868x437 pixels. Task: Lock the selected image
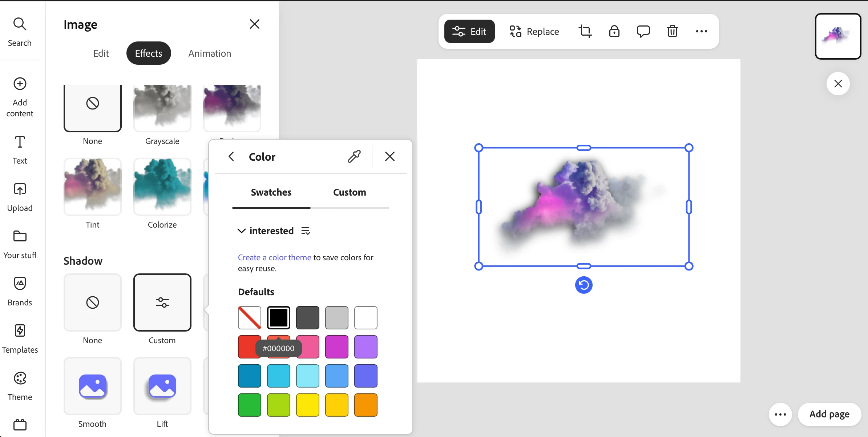click(x=614, y=31)
